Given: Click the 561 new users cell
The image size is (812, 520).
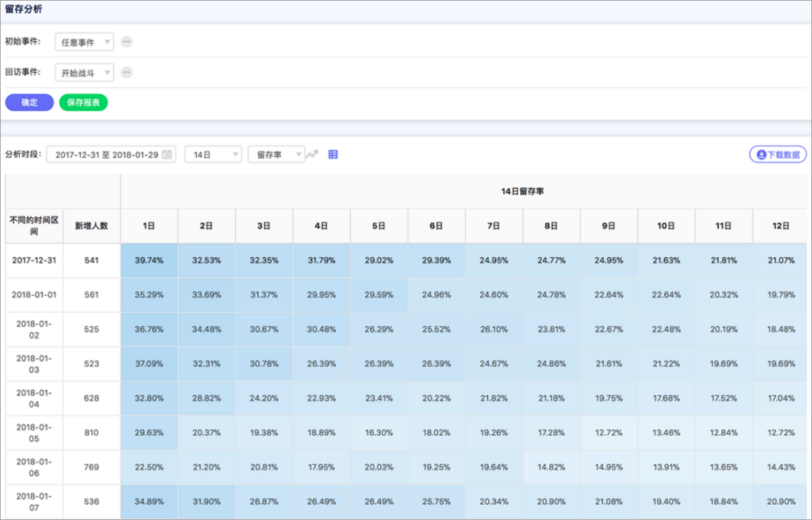Looking at the screenshot, I should pos(92,294).
